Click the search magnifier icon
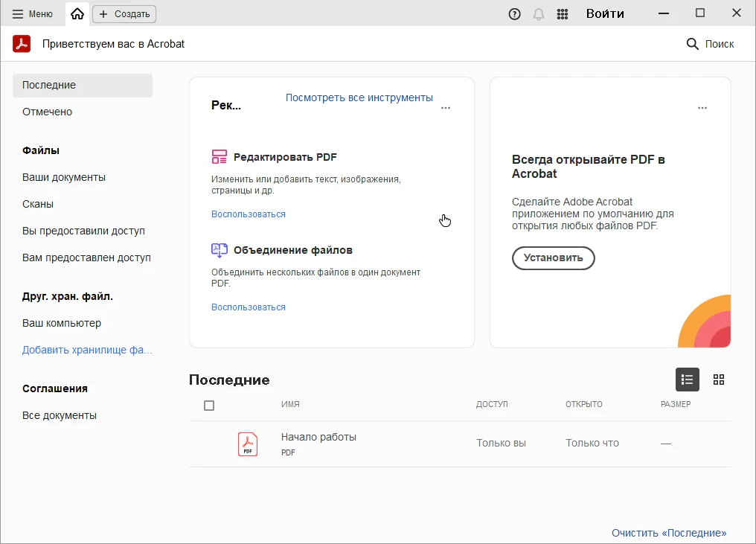Viewport: 756px width, 544px height. coord(692,44)
